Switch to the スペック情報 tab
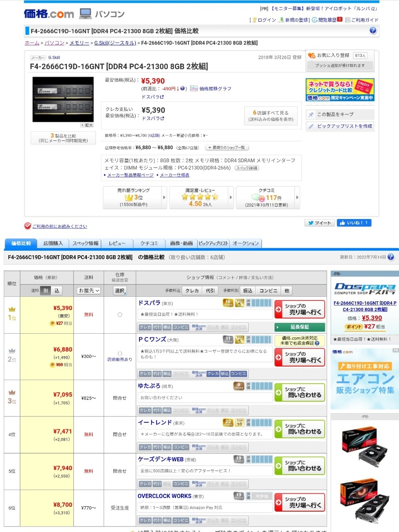399x532 pixels. click(86, 244)
